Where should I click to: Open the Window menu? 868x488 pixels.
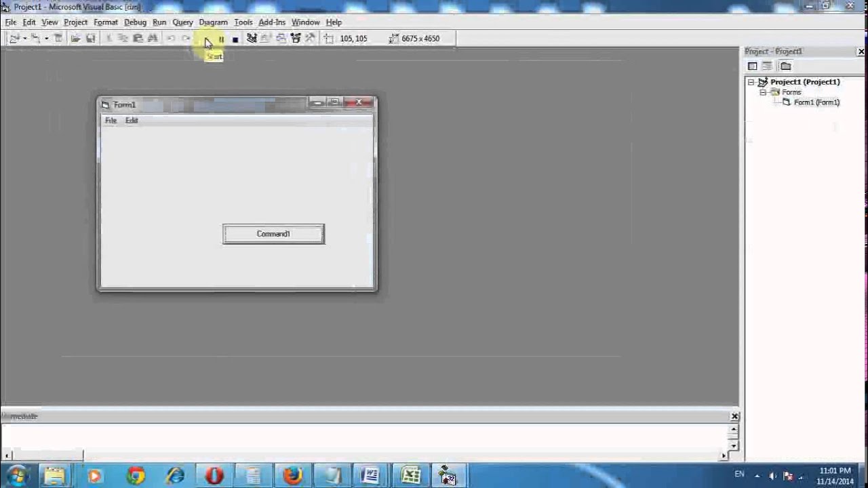(305, 22)
